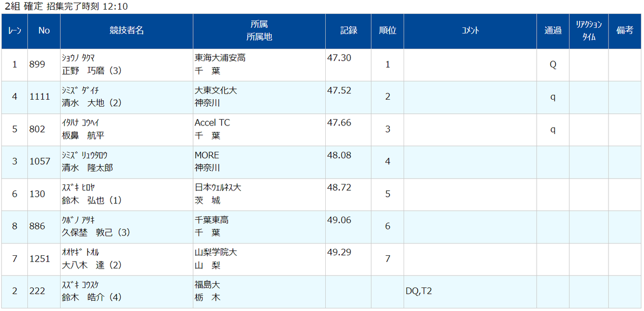Click affiliation 山梨学院大
Viewport: 644px width, 311px height.
(216, 252)
